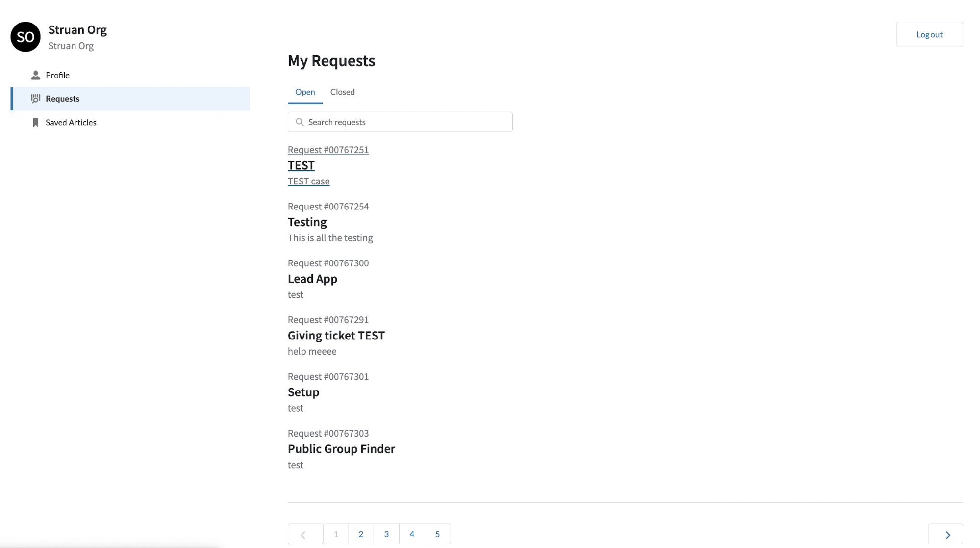Open the TEST case request link
This screenshot has height=548, width=980.
point(308,181)
